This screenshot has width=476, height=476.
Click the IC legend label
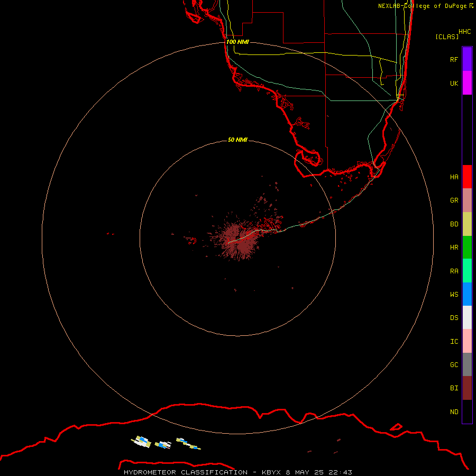click(454, 342)
